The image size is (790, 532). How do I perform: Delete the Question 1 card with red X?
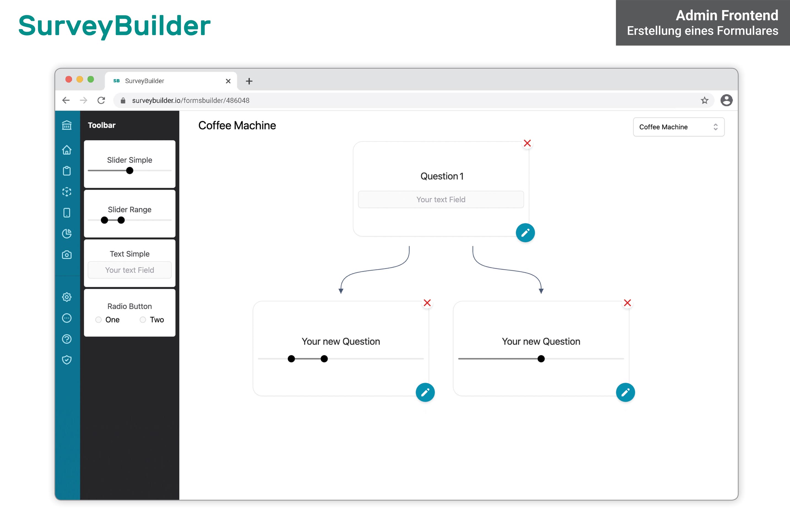tap(527, 143)
